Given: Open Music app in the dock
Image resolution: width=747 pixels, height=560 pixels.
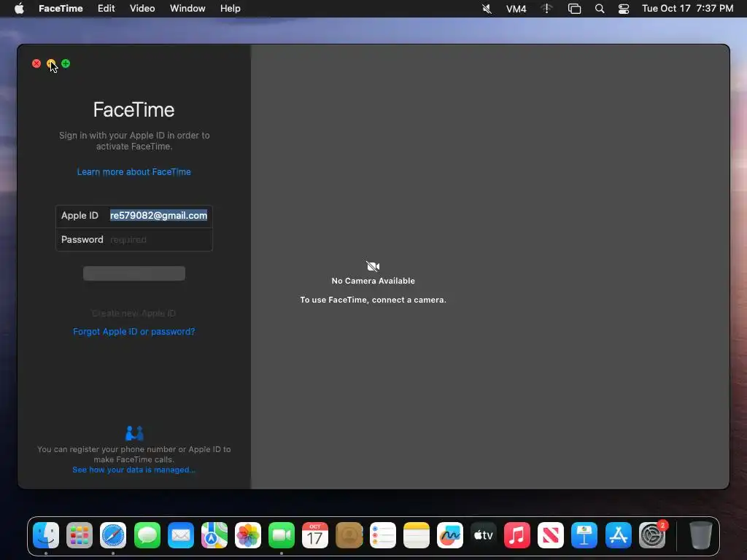Looking at the screenshot, I should 517,535.
